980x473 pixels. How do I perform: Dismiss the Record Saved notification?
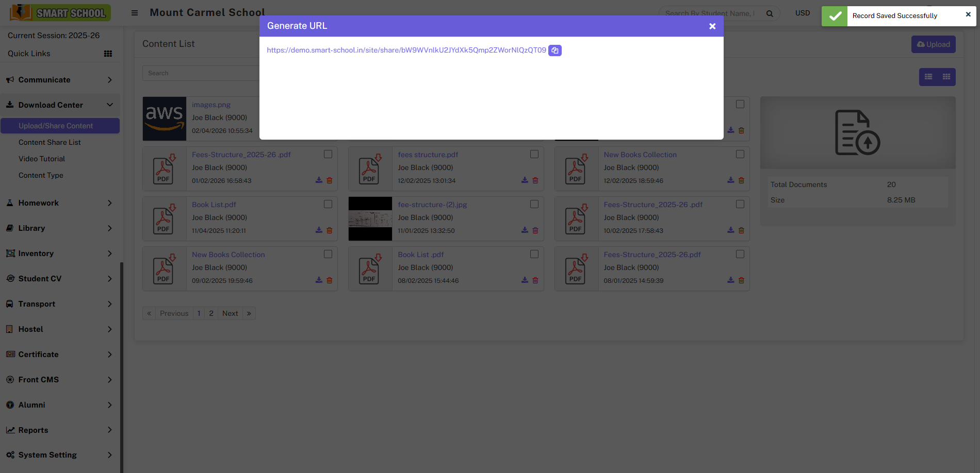(x=968, y=14)
